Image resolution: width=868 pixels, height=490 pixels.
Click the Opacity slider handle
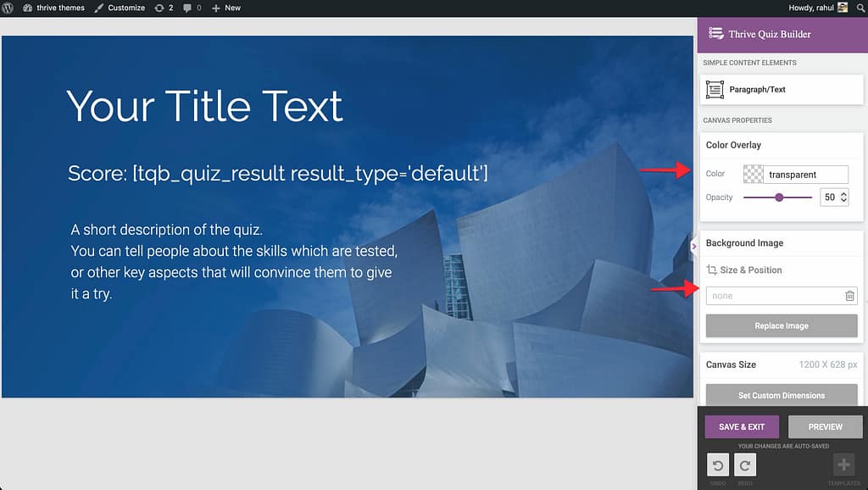779,197
